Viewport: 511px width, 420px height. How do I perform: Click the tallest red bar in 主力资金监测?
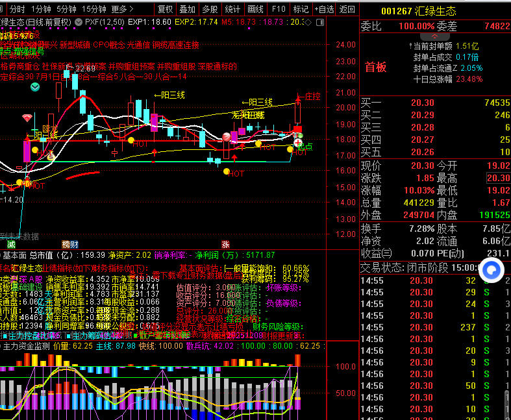tap(298, 359)
